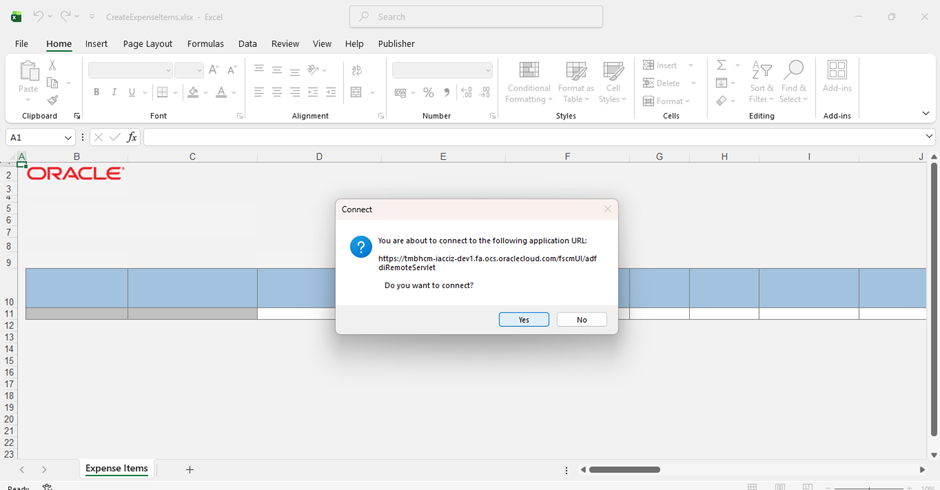The height and width of the screenshot is (490, 940).
Task: Click the Increase Decimal icon
Action: click(466, 92)
